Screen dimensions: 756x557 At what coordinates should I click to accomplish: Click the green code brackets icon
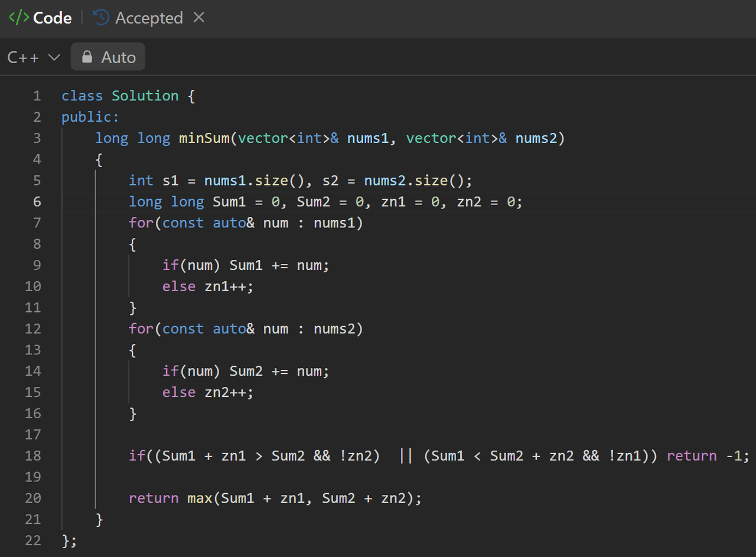pos(18,18)
